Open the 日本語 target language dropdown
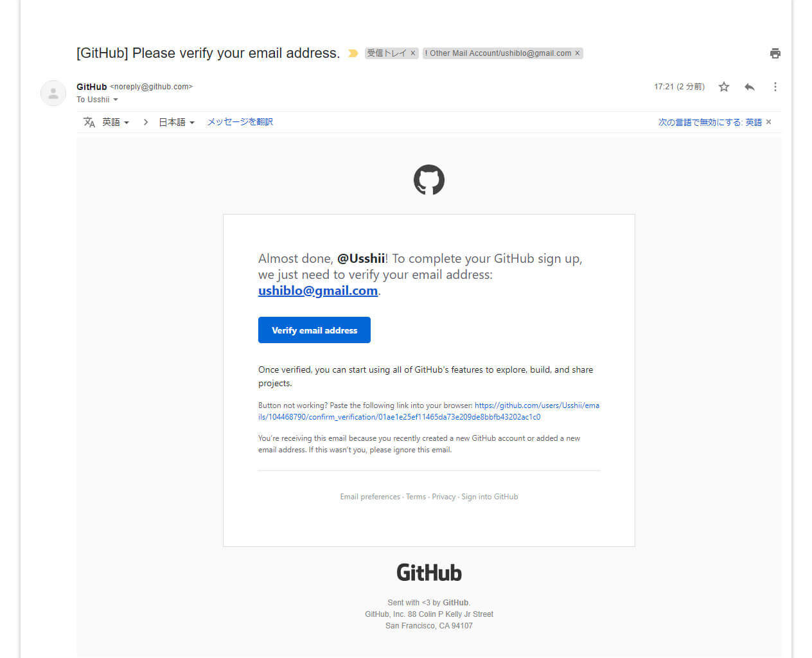Screen dimensions: 812x658 (177, 122)
